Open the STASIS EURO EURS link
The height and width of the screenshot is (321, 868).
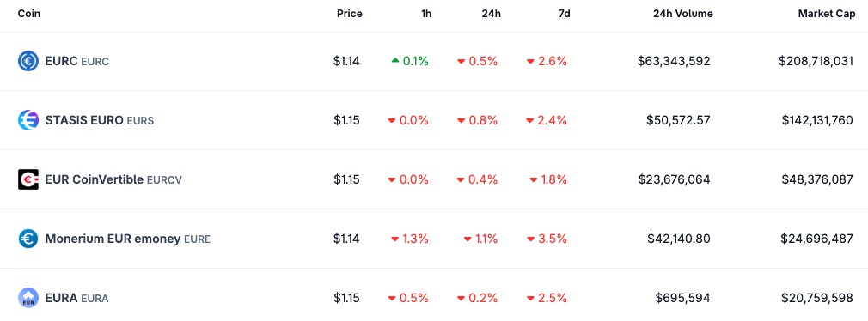coord(100,120)
